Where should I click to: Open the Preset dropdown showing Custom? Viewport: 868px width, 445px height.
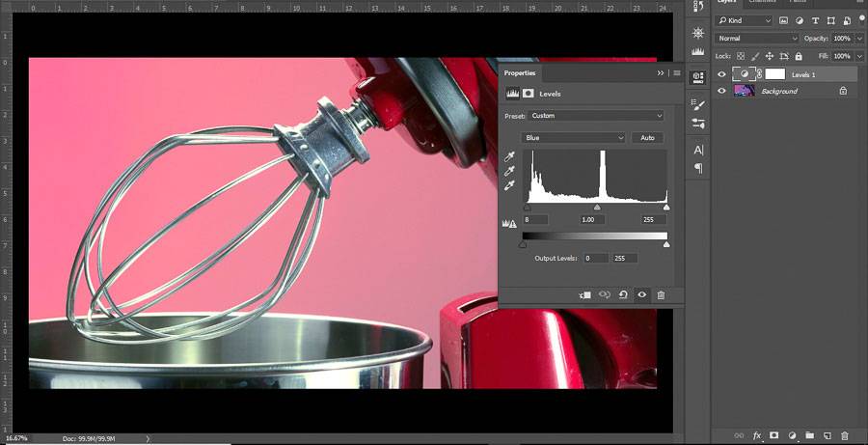[597, 116]
